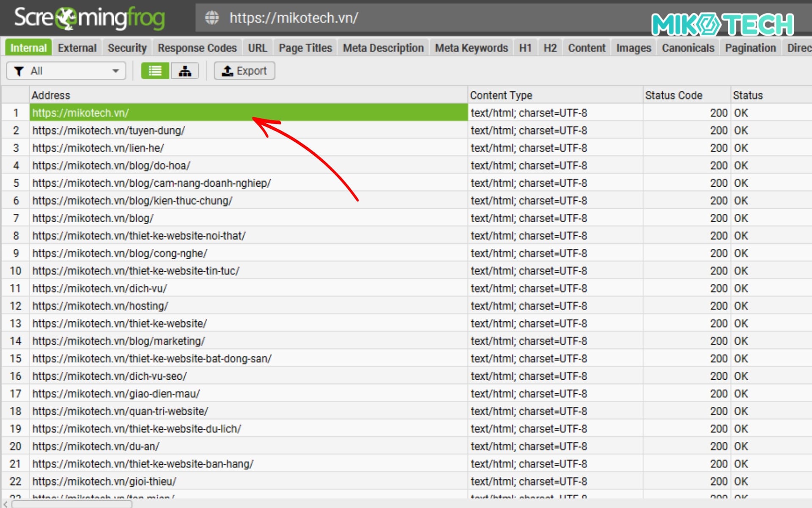Sort by Status Code column header
This screenshot has height=508, width=812.
tap(673, 95)
